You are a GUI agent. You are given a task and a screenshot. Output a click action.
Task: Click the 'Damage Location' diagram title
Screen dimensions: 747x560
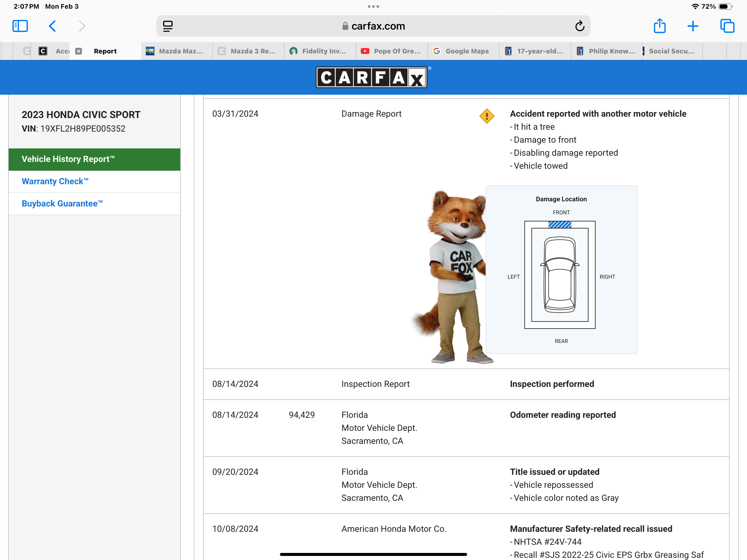[561, 199]
